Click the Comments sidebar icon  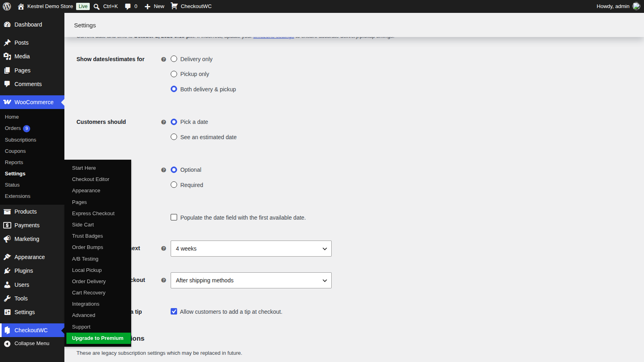(x=7, y=84)
